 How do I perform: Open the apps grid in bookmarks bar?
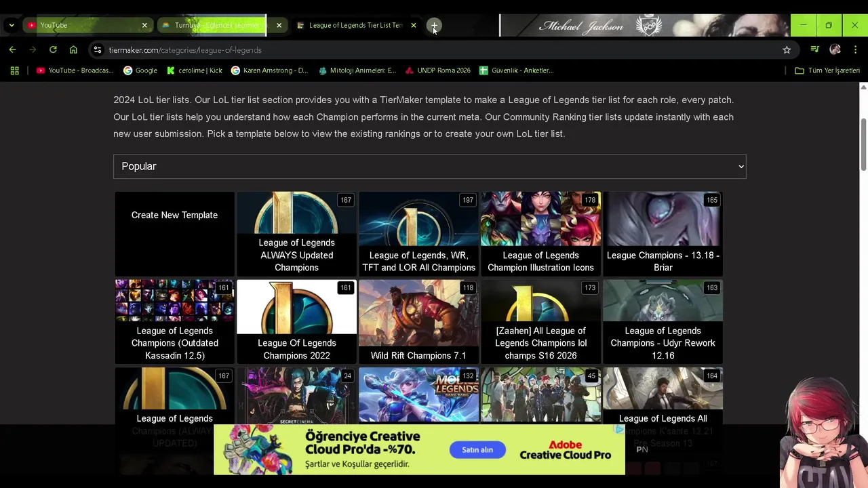point(14,70)
